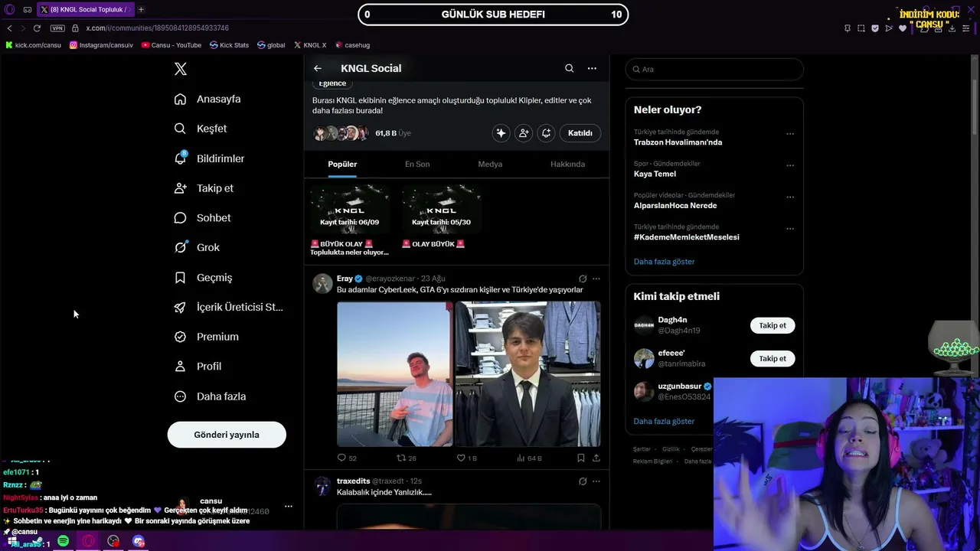Click Daha fazla göster under trends

coord(664,262)
